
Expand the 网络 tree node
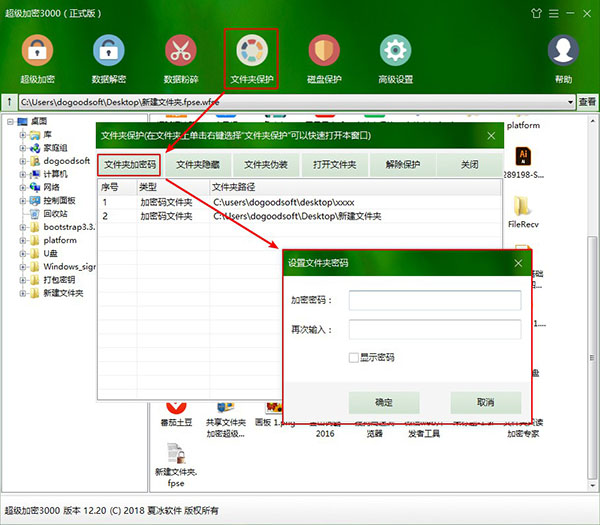pyautogui.click(x=23, y=188)
